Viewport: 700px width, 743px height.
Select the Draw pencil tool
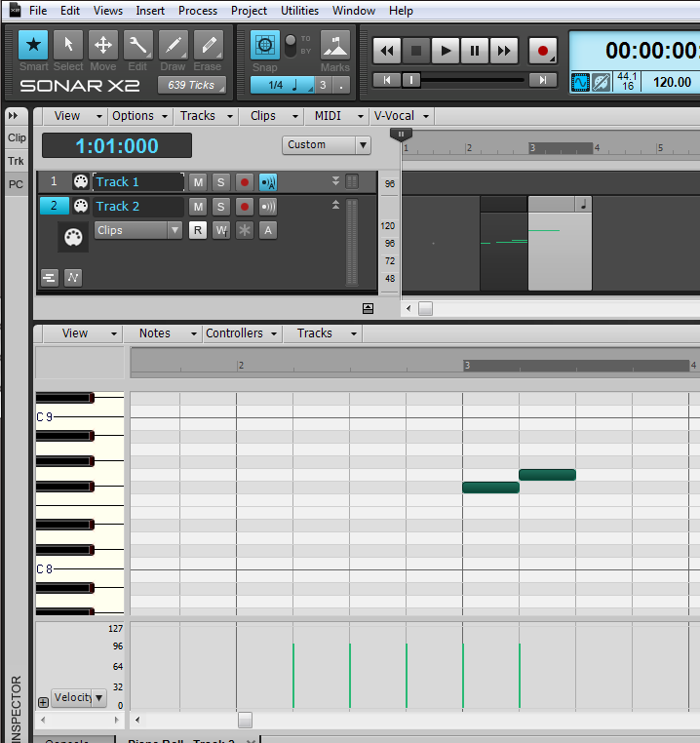173,45
